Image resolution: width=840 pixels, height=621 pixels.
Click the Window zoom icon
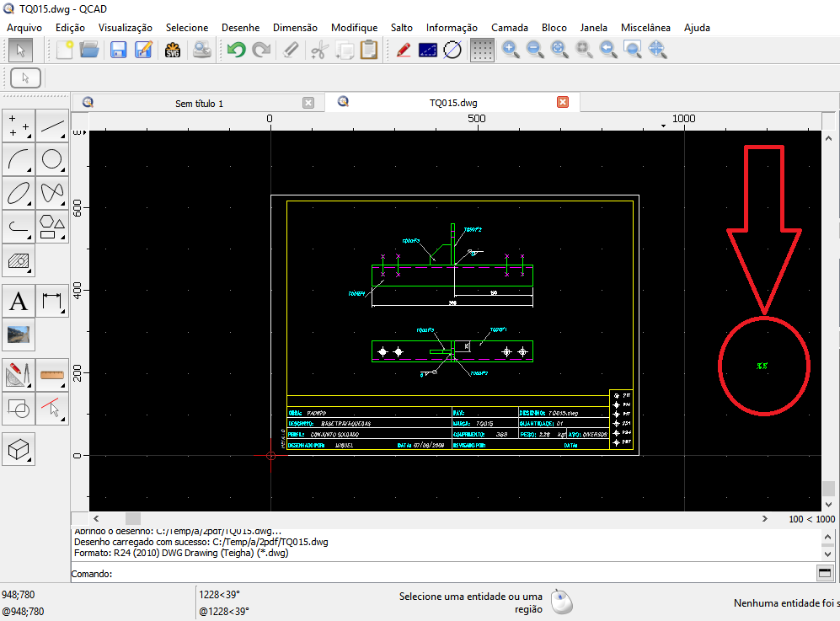click(x=633, y=51)
